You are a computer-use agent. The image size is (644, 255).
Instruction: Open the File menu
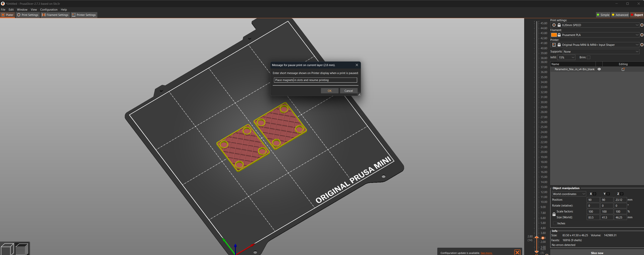[x=3, y=9]
